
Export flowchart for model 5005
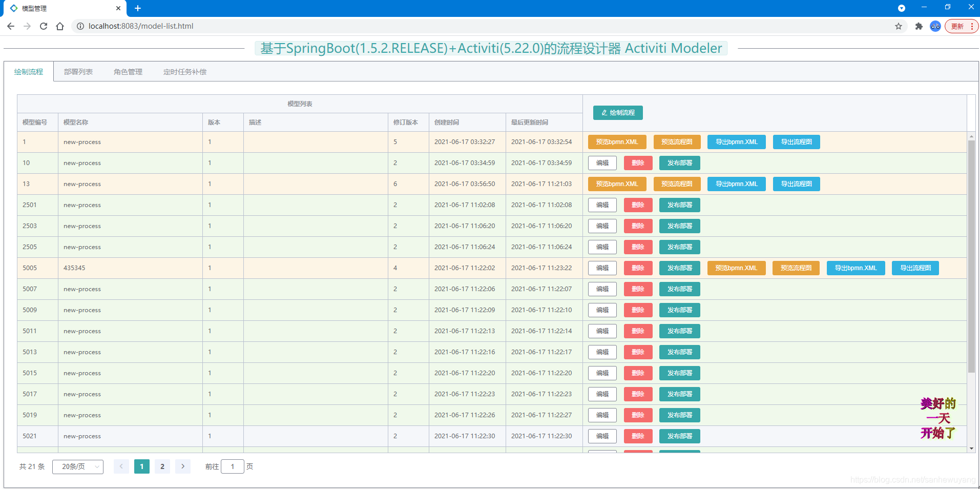pos(915,268)
